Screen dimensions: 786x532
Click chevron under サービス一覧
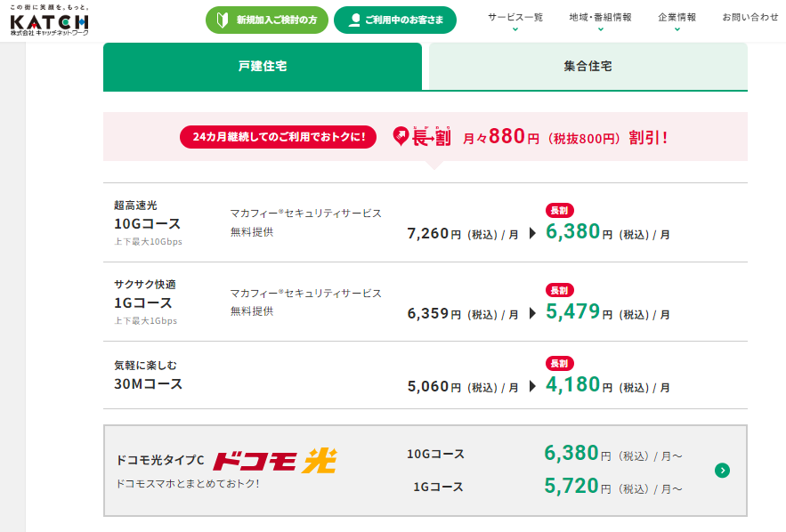click(515, 29)
